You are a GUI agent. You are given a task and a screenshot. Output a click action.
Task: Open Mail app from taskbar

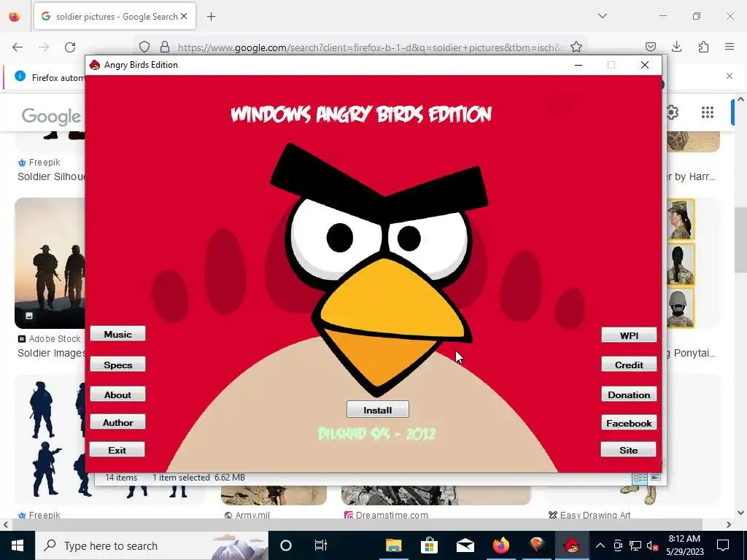pyautogui.click(x=465, y=545)
